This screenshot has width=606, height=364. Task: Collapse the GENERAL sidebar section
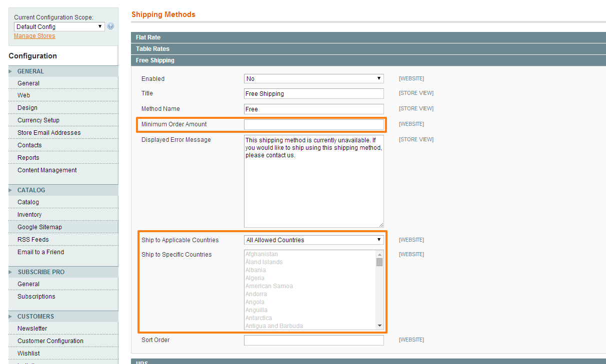(63, 71)
